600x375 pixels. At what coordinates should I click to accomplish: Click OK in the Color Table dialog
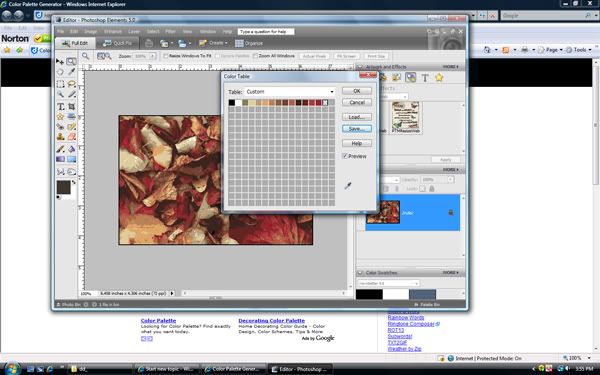coord(357,91)
